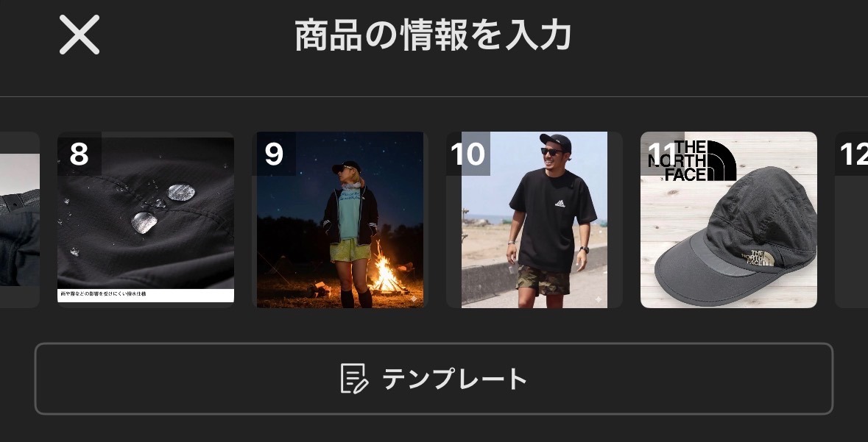
Task: Click the embroidered logo on the gray cap
Action: click(758, 258)
